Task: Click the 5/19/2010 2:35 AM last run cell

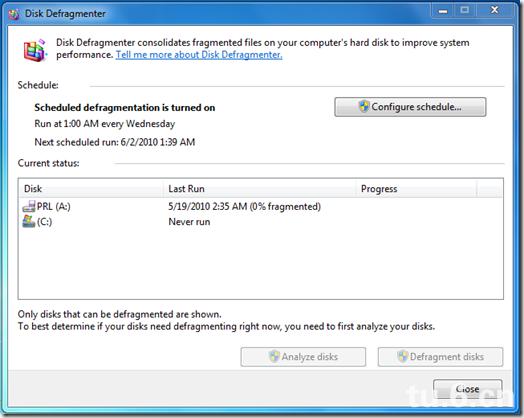Action: click(244, 206)
